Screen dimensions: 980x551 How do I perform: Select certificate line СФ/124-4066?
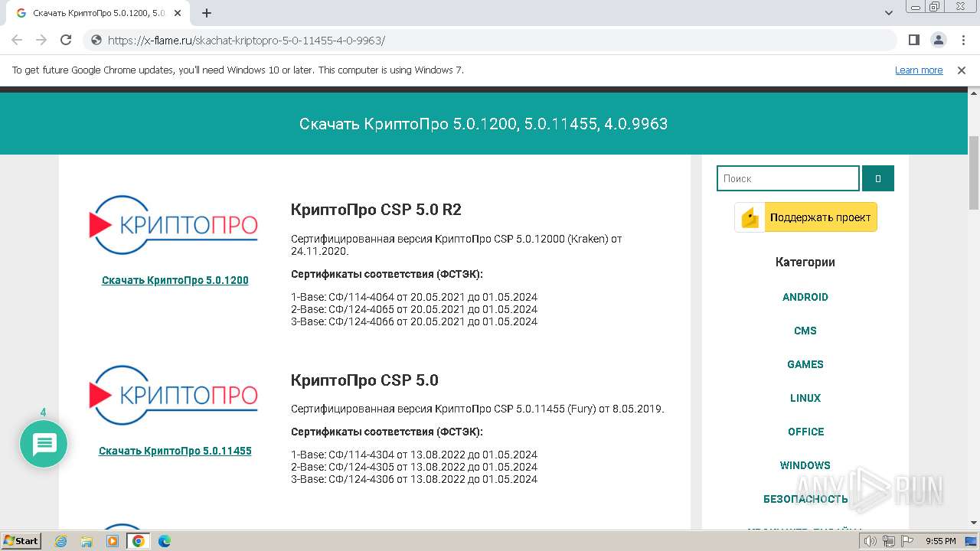(414, 321)
